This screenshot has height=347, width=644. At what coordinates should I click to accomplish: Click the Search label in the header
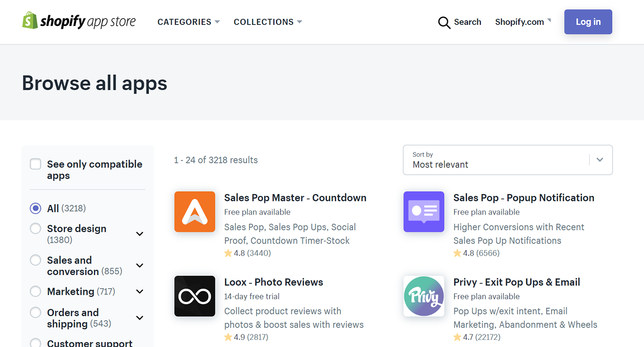[468, 22]
